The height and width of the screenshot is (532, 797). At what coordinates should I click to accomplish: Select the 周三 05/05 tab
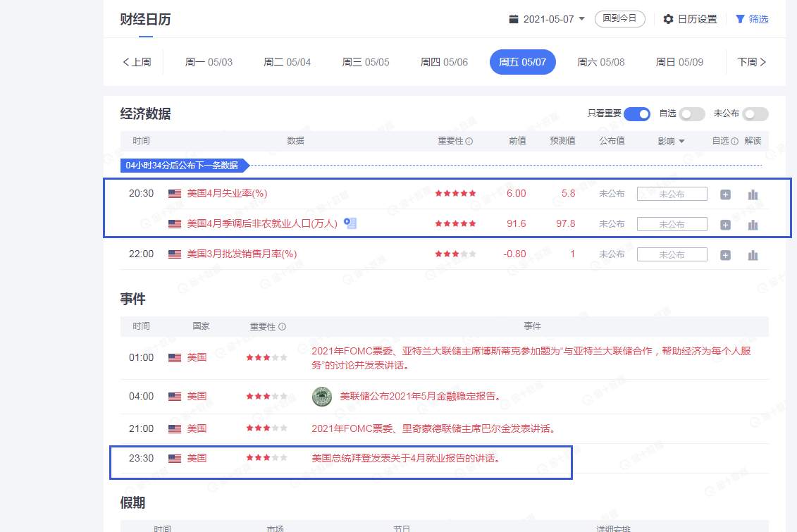366,62
